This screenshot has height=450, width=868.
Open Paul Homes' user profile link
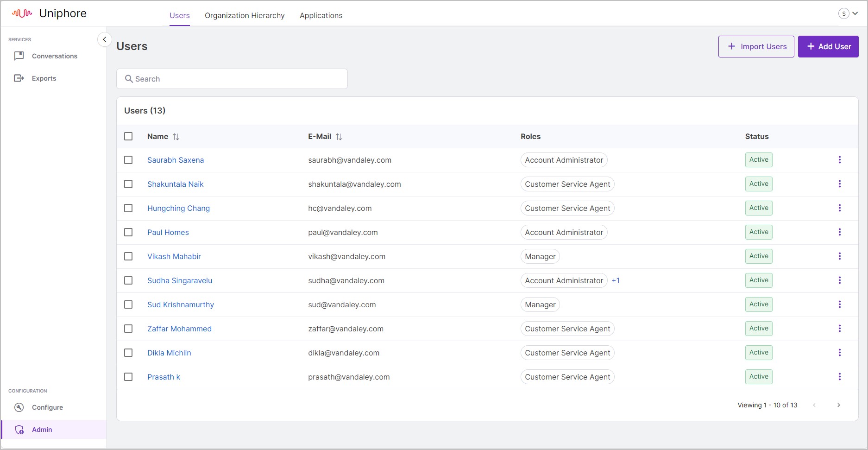168,232
